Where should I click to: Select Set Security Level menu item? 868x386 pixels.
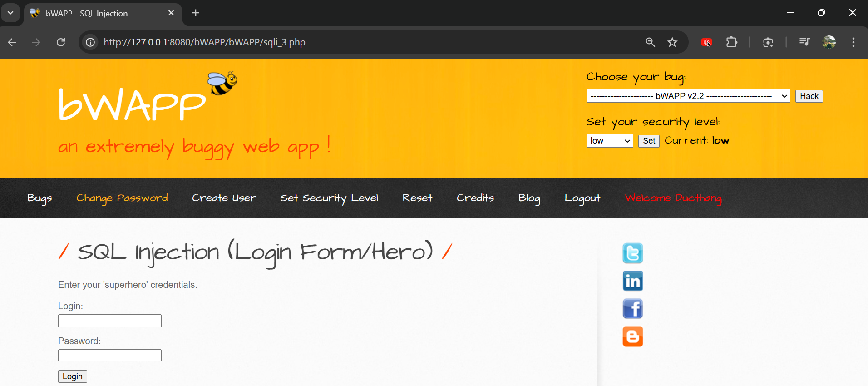(x=329, y=198)
